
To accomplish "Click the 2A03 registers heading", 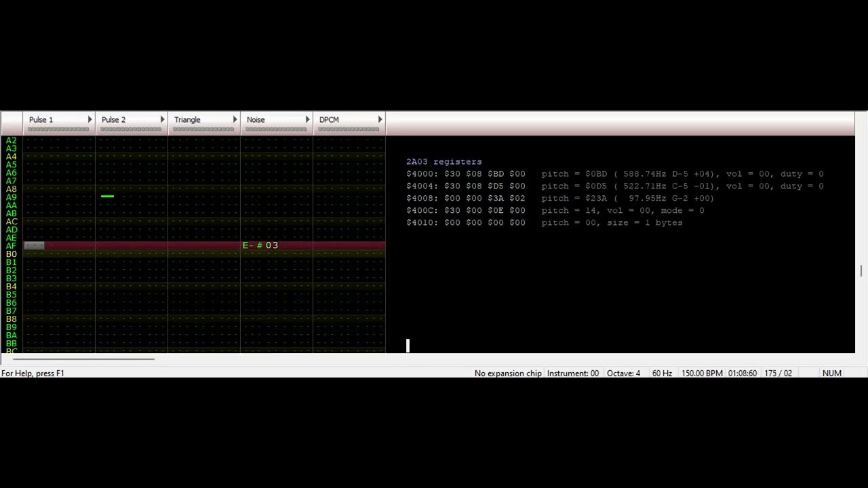I will coord(444,162).
